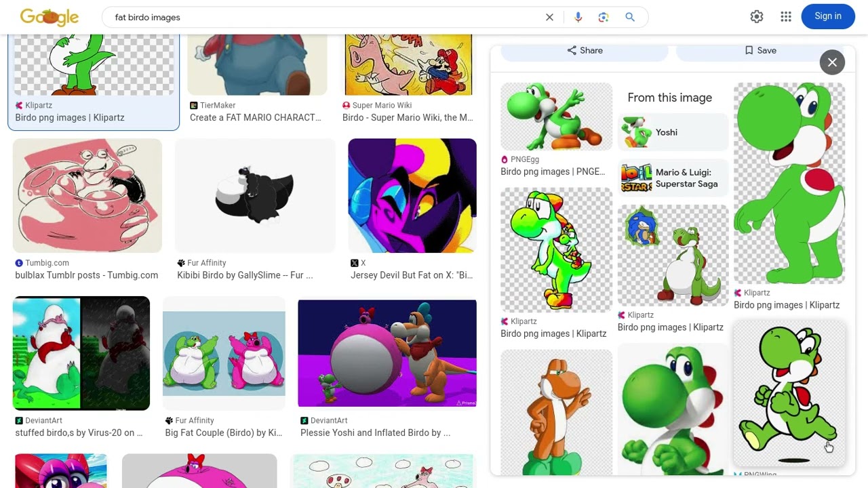Open quick settings gear icon
868x488 pixels.
(x=757, y=17)
